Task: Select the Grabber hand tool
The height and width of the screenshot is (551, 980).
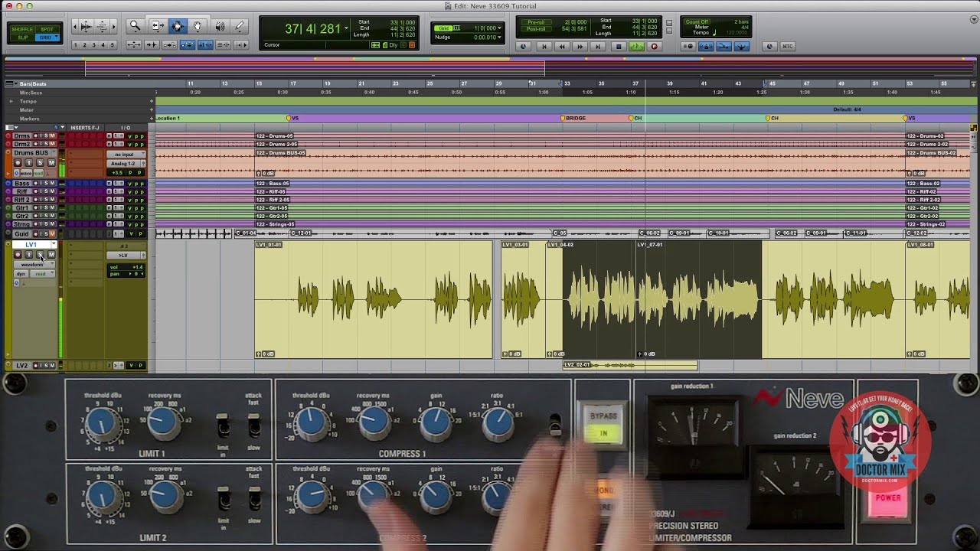Action: (198, 26)
